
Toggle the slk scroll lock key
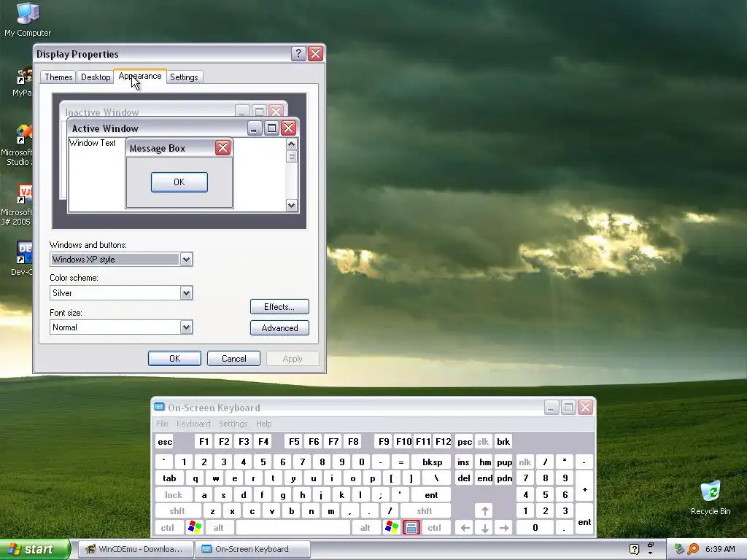point(483,441)
